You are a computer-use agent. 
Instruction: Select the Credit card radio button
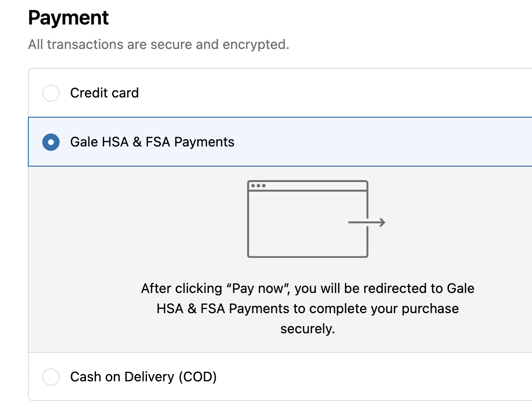coord(51,93)
